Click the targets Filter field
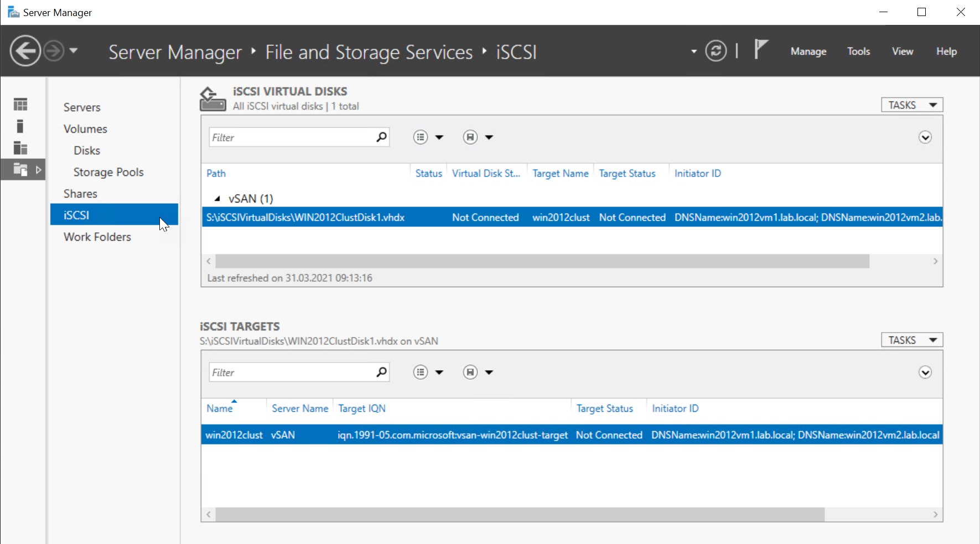980x544 pixels. pyautogui.click(x=292, y=372)
